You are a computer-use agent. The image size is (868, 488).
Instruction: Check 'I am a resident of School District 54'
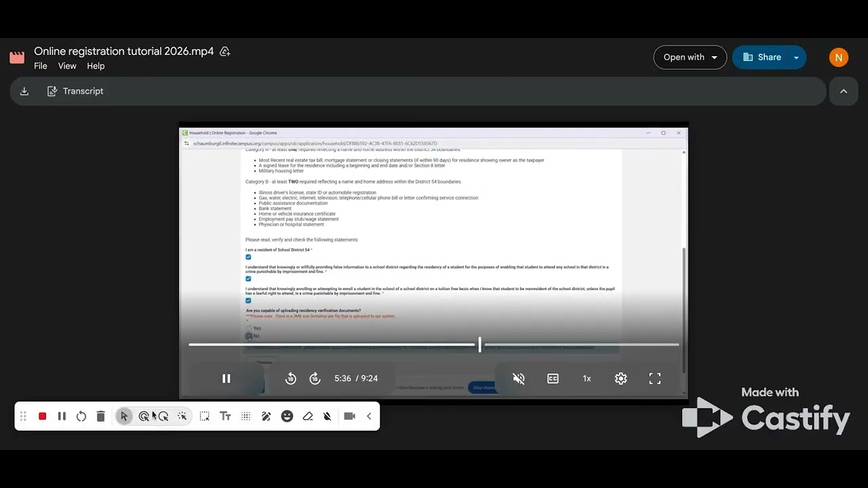248,257
